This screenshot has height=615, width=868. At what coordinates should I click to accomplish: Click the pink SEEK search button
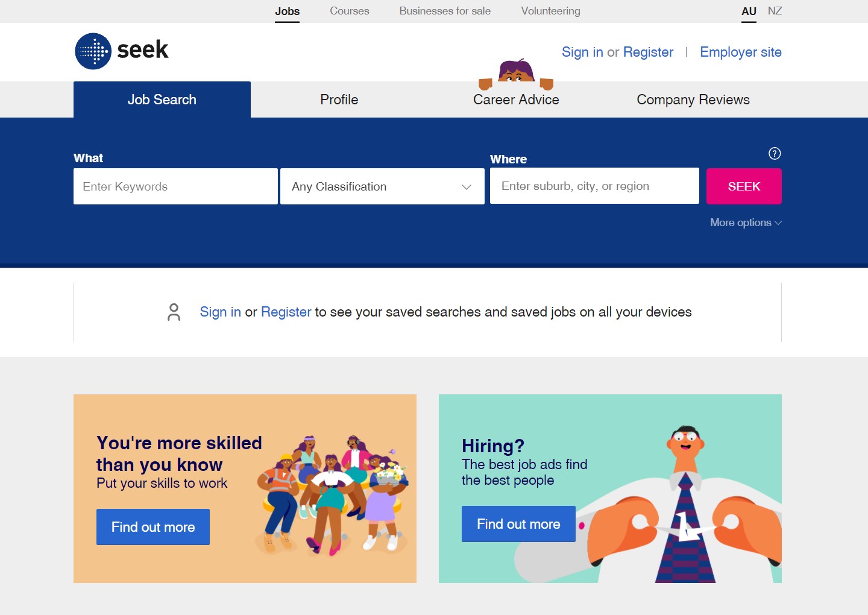tap(744, 186)
